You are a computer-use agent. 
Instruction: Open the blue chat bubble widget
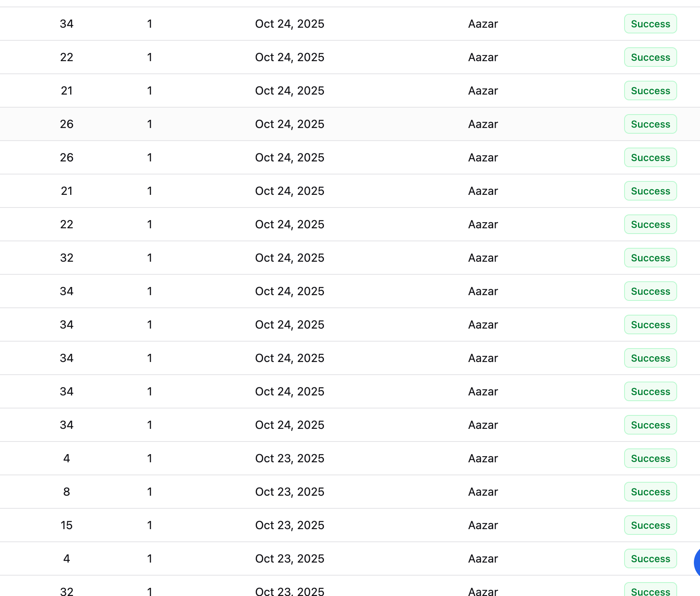pyautogui.click(x=697, y=562)
